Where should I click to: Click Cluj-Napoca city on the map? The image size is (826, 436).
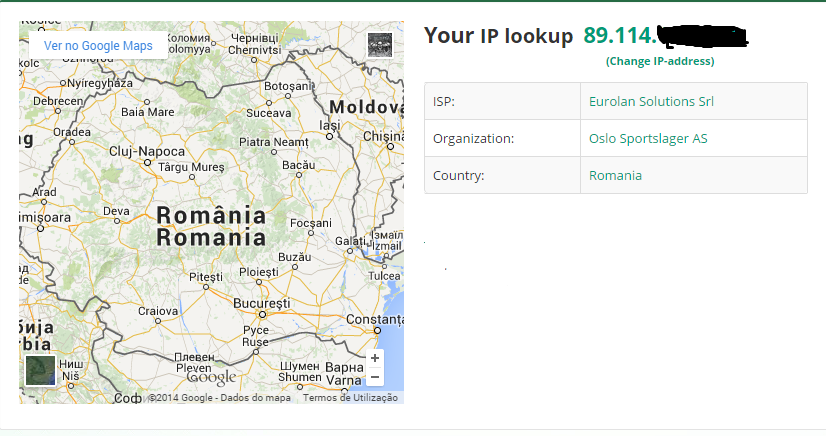pyautogui.click(x=147, y=151)
